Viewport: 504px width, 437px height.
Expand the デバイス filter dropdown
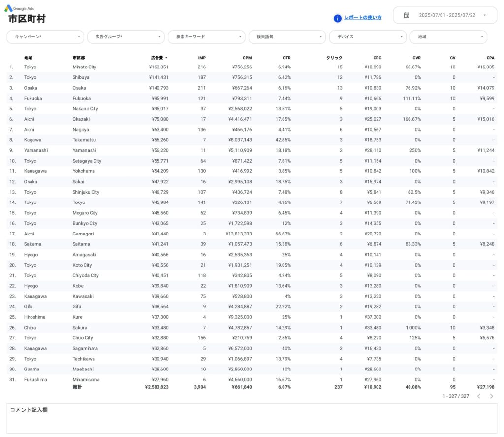pos(368,37)
